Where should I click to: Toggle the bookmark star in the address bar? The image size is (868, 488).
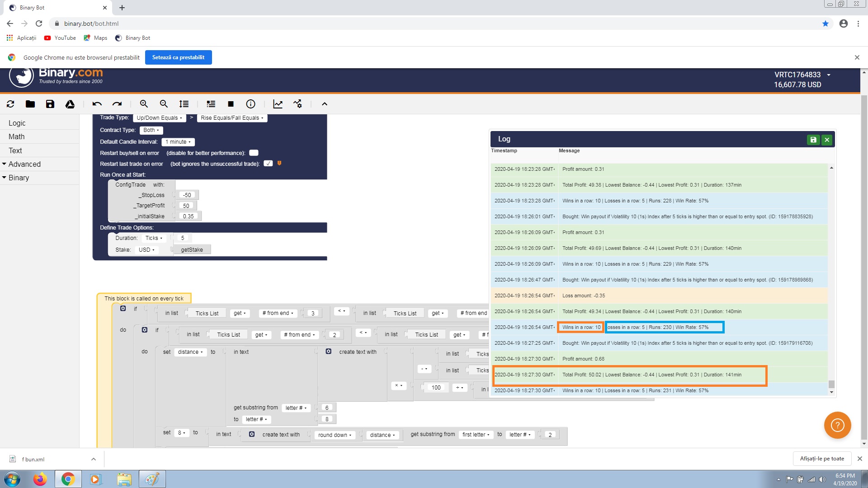point(826,23)
